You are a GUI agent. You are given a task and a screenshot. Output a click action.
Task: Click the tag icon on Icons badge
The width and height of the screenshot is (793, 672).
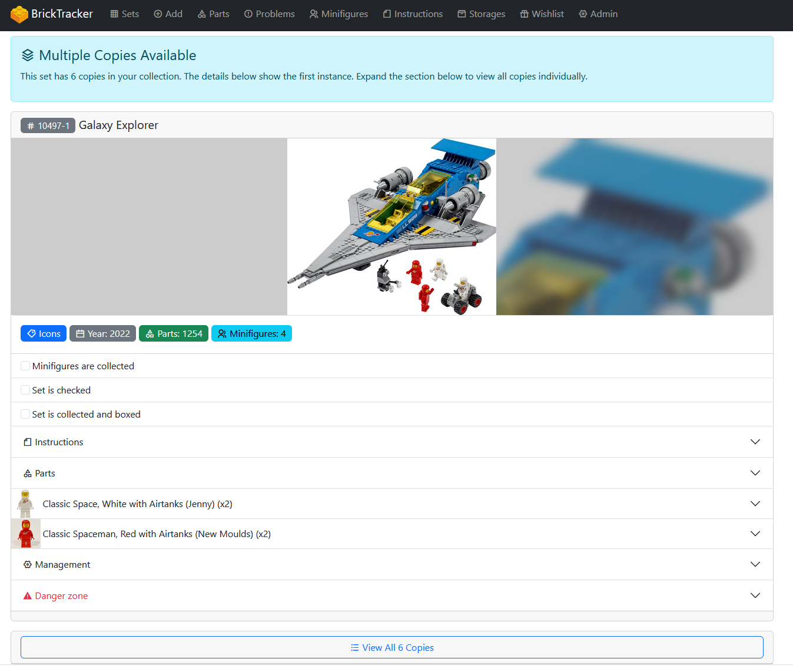32,334
